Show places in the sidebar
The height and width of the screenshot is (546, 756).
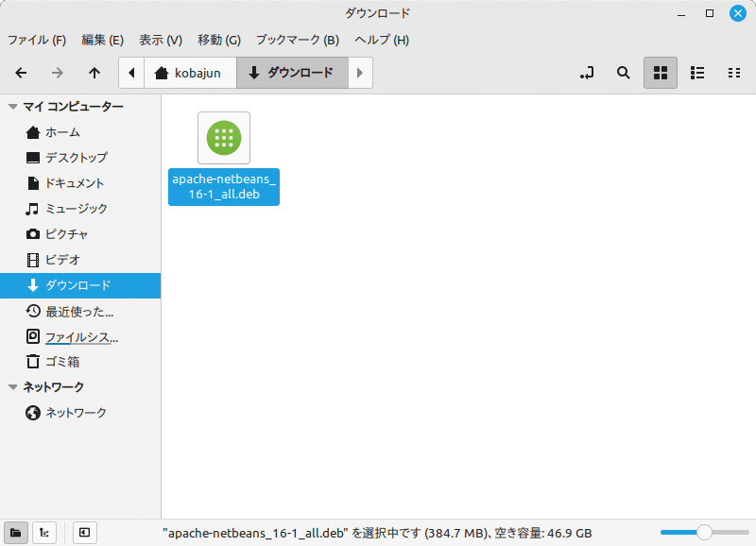click(15, 533)
